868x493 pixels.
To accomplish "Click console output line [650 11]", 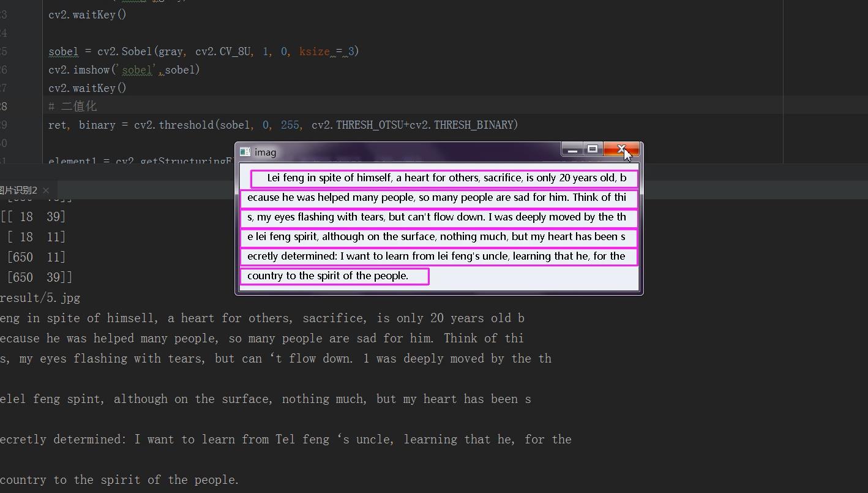I will [x=36, y=257].
